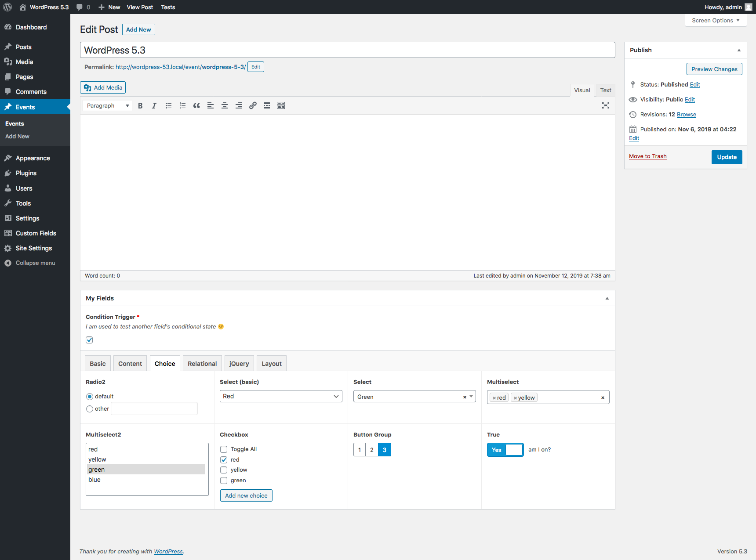Check the green checkbox
756x560 pixels.
(224, 481)
